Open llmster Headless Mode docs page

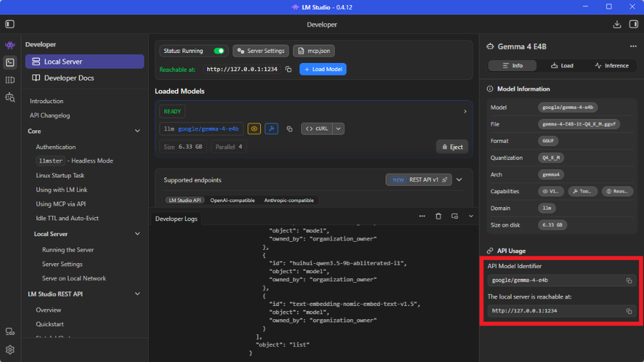75,161
